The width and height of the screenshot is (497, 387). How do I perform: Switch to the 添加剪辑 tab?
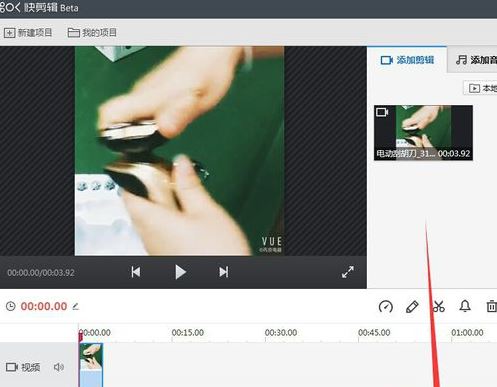407,60
